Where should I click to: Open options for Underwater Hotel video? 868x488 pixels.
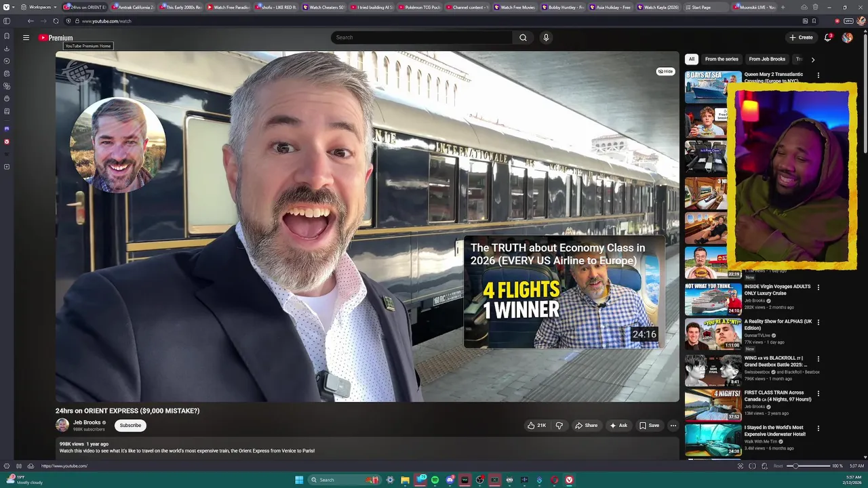[818, 428]
